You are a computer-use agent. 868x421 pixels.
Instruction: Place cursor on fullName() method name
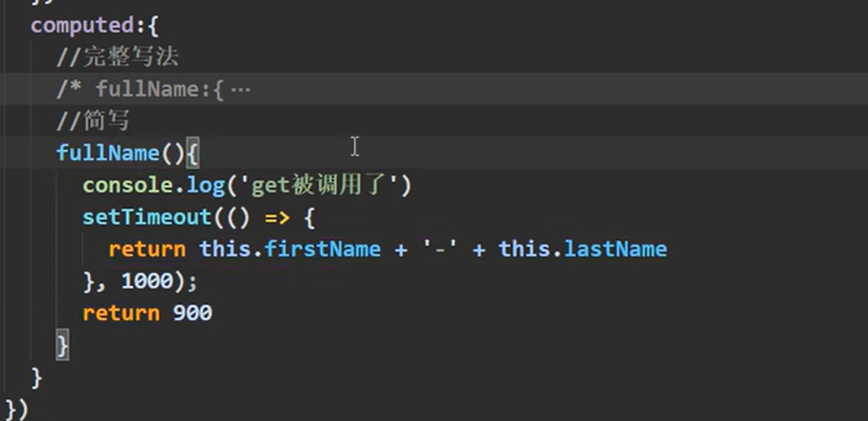point(108,152)
